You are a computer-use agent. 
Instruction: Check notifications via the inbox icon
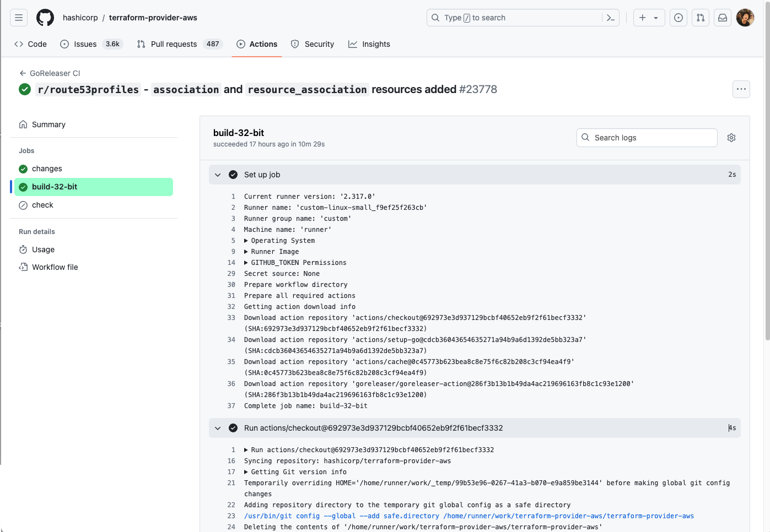click(722, 17)
